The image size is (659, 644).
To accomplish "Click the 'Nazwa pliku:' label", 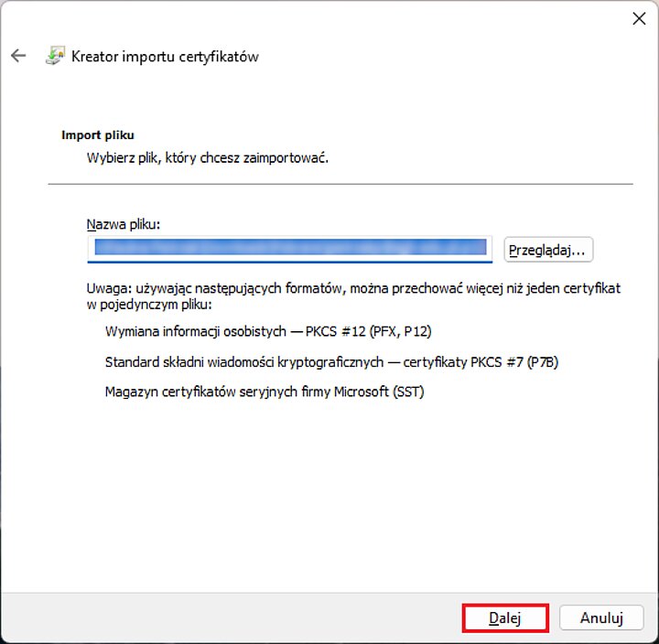I will [124, 225].
